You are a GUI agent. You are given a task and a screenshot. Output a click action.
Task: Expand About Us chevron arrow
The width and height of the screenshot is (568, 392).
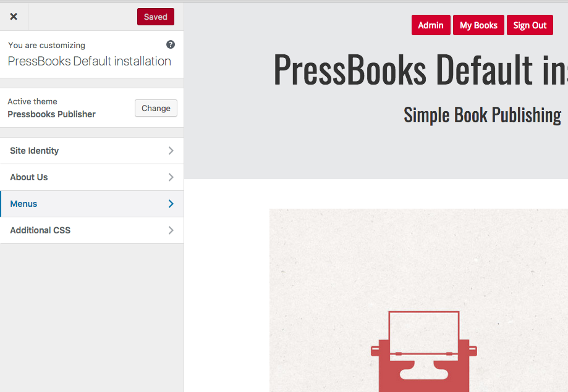171,177
